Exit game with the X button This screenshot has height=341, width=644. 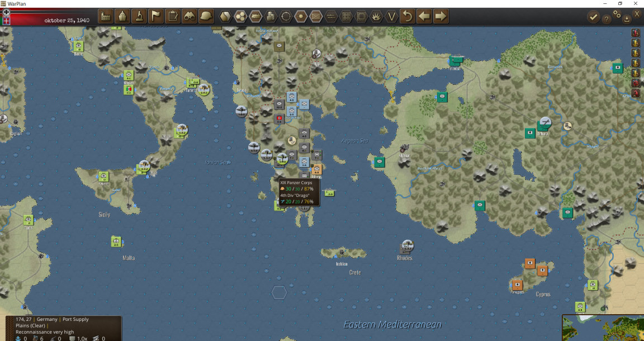[637, 14]
